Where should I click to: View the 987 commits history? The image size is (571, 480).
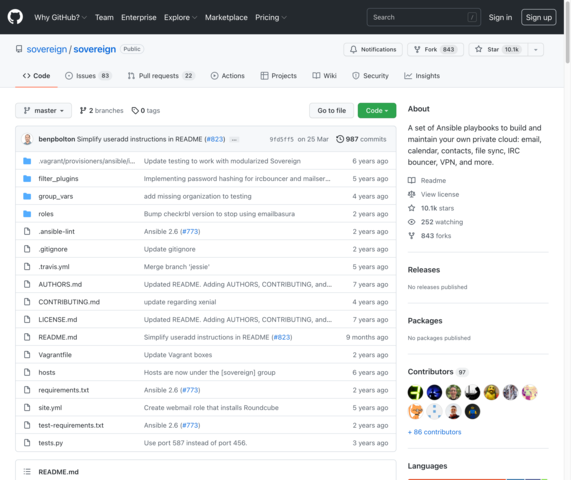coord(361,139)
